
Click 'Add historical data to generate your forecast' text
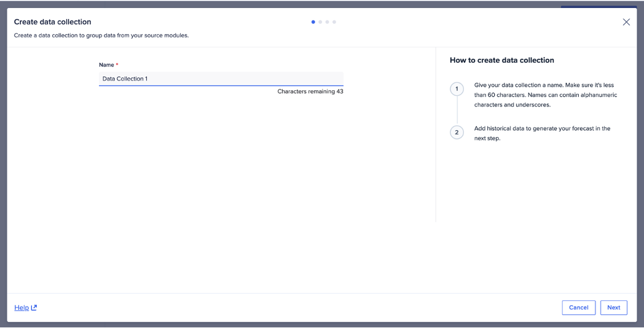542,133
